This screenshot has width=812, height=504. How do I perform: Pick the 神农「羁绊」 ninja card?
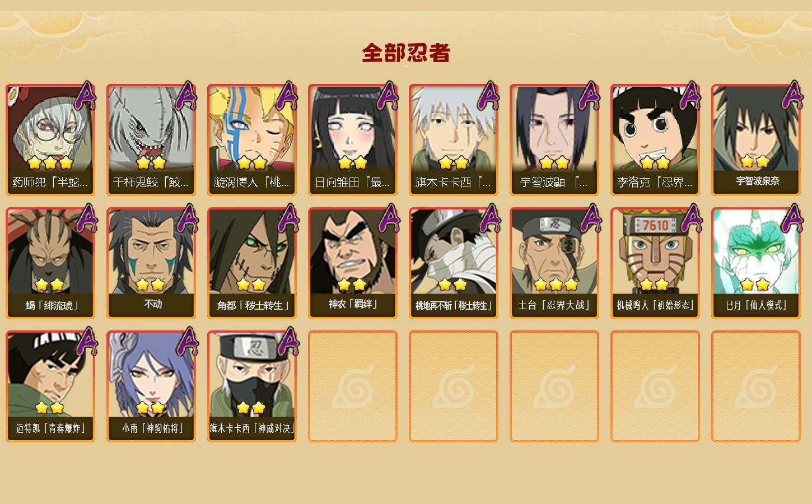pos(353,263)
